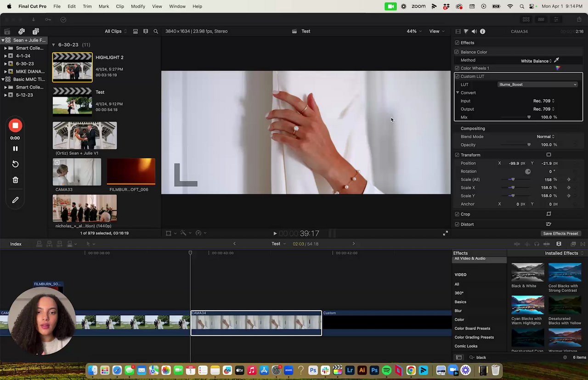Open the Trim menu
The image size is (588, 380).
[87, 6]
